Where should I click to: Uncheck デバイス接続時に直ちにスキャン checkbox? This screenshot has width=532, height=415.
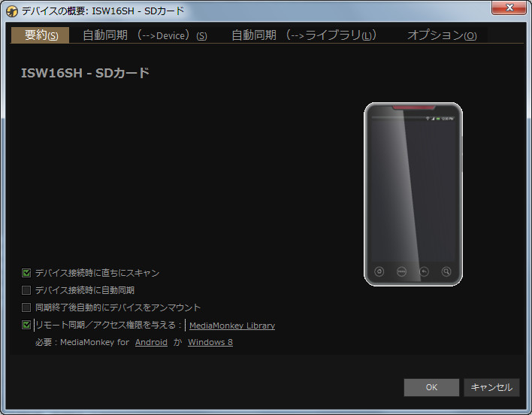[x=26, y=273]
